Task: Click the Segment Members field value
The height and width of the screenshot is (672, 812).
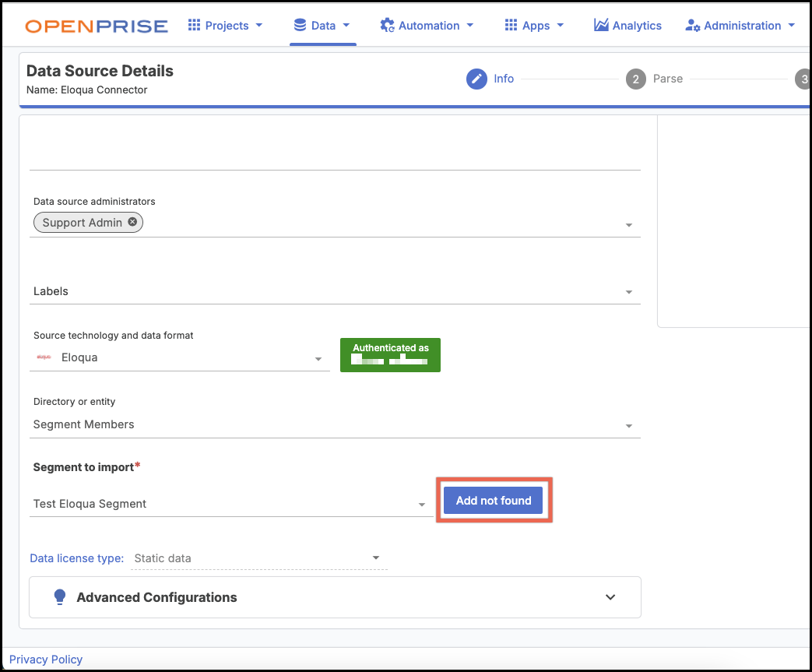Action: click(83, 424)
